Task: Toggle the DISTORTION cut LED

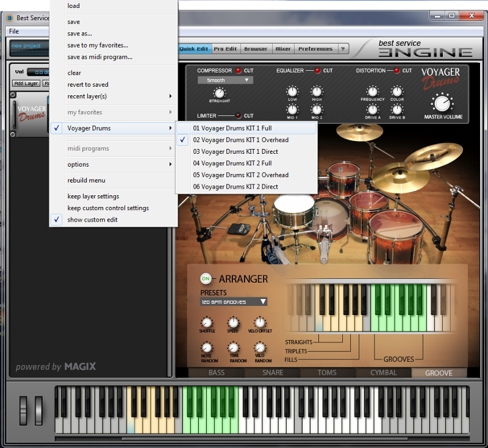Action: [397, 71]
